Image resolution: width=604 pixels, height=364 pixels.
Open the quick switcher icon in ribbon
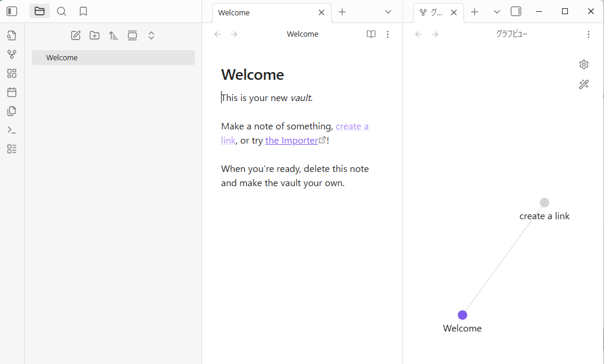point(12,35)
